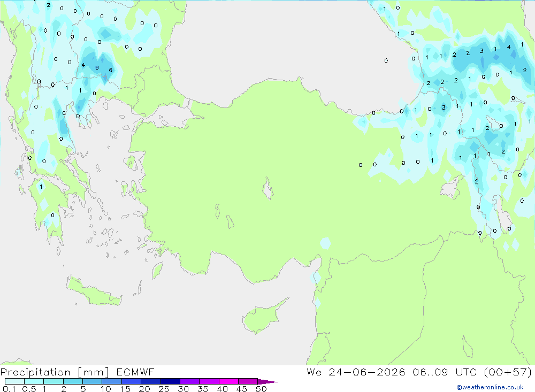Click the 45–50 mm legend swatch
This screenshot has width=535, height=392.
[248, 381]
